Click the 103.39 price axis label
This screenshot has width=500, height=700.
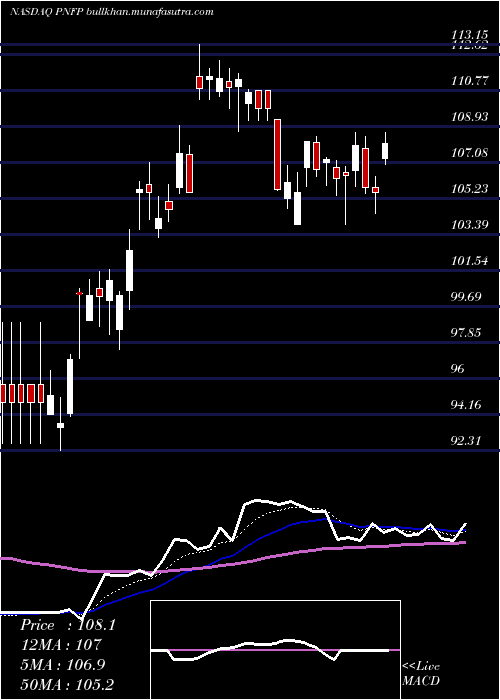(x=470, y=225)
